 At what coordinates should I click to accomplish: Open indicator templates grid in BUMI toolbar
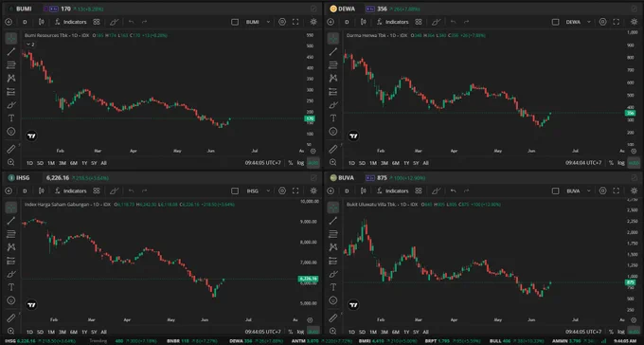pyautogui.click(x=97, y=22)
